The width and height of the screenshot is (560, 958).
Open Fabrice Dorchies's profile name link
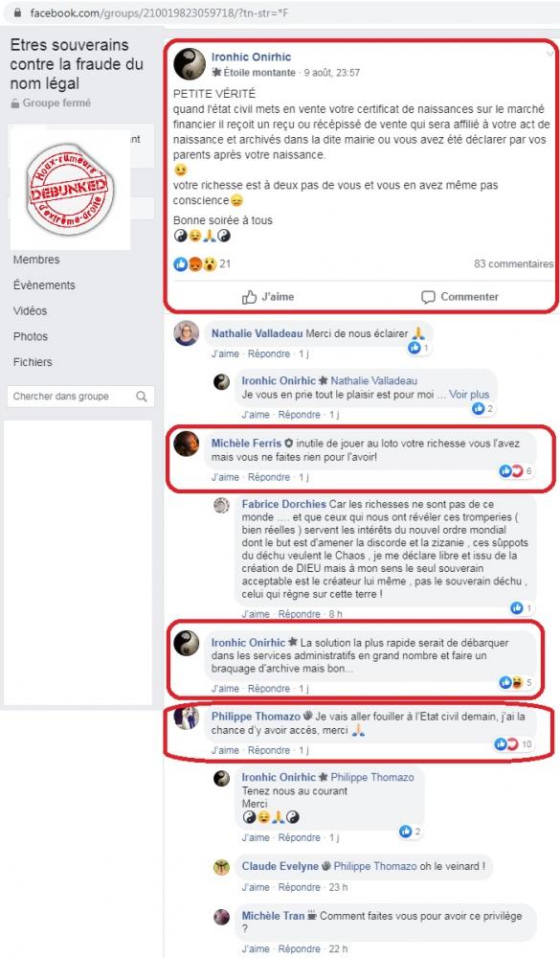click(284, 504)
